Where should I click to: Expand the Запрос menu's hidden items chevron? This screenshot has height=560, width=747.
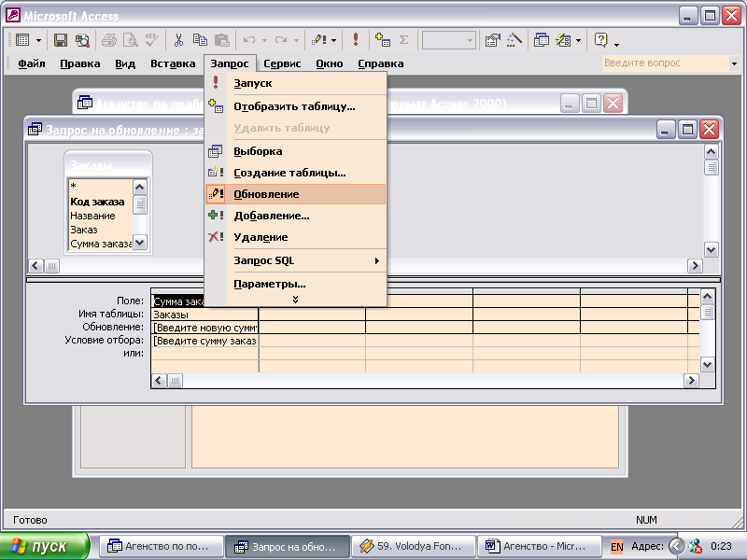pos(295,299)
